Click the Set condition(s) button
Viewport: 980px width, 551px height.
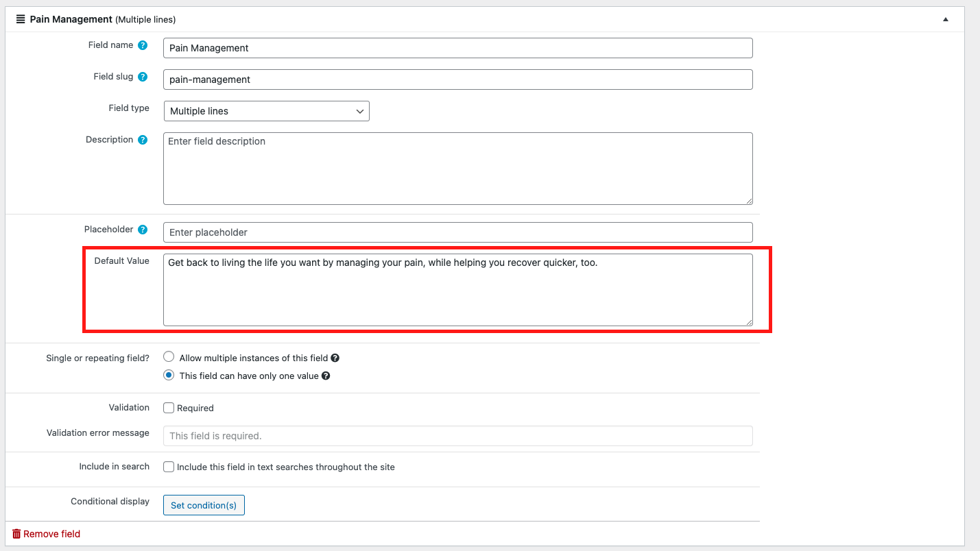(x=204, y=505)
